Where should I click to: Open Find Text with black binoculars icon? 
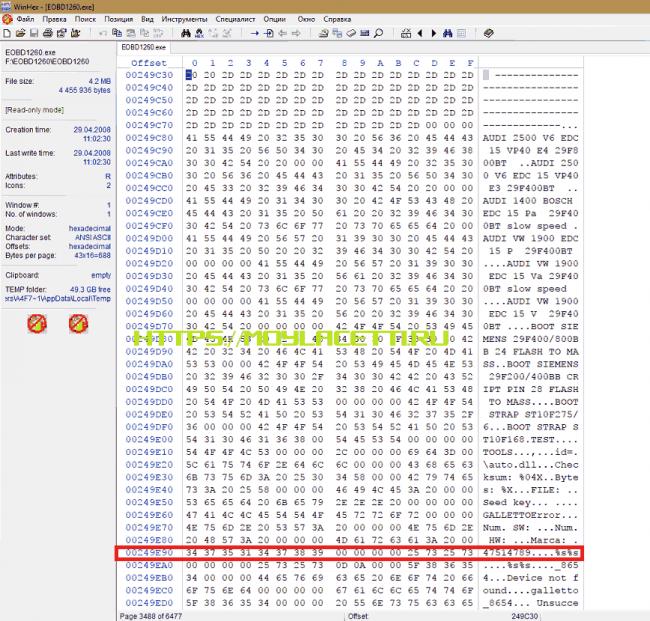pyautogui.click(x=186, y=33)
